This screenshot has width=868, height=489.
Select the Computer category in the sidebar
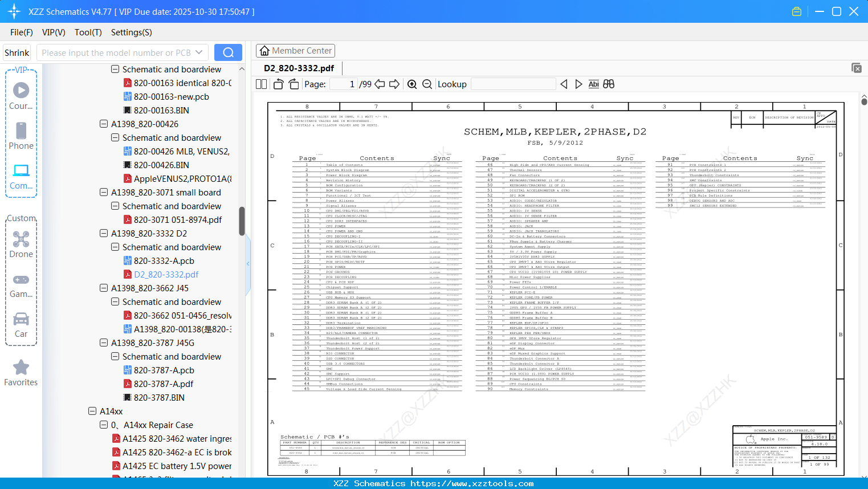[x=21, y=176]
